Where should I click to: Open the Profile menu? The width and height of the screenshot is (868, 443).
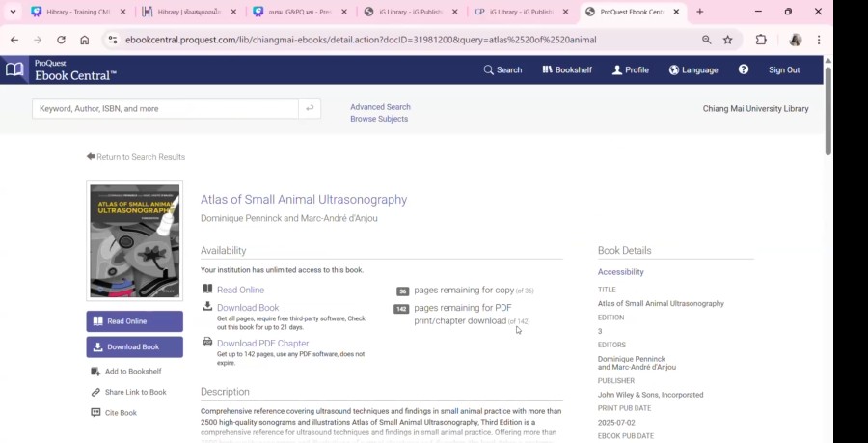coord(630,69)
